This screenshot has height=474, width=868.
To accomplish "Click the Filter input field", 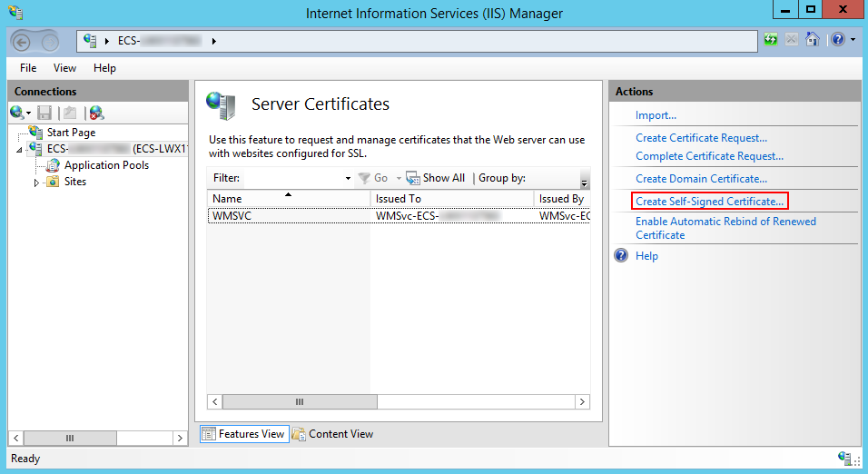I will click(293, 178).
